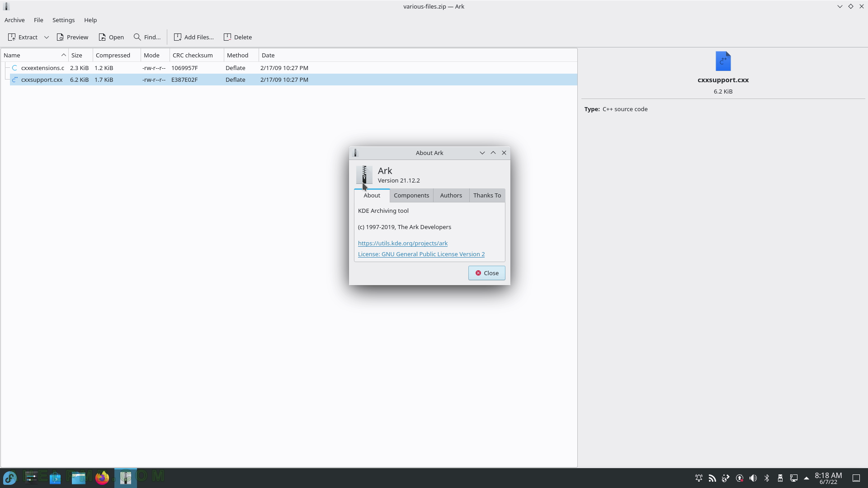Click the Date column header

point(418,55)
